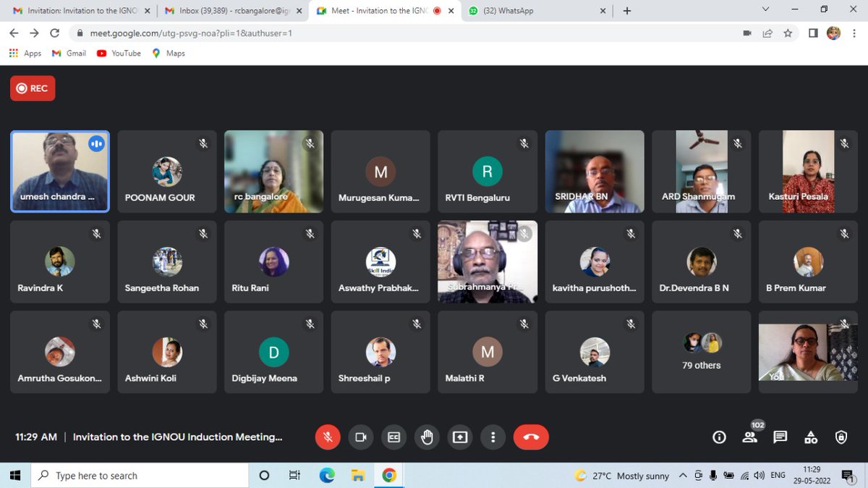Click the REC recording indicator
The image size is (868, 488).
point(33,88)
